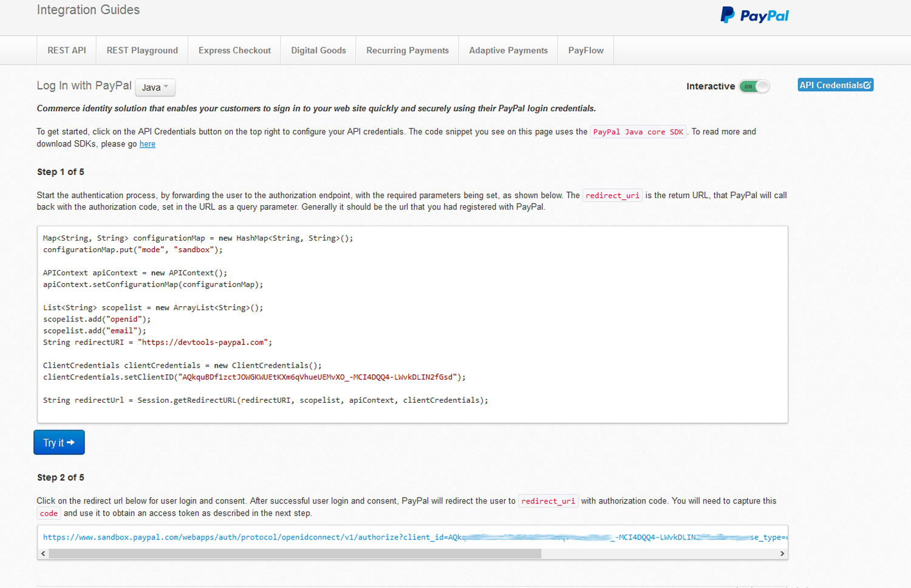This screenshot has width=911, height=588.
Task: Click the horizontal scrollbar thumb under URL
Action: (295, 553)
